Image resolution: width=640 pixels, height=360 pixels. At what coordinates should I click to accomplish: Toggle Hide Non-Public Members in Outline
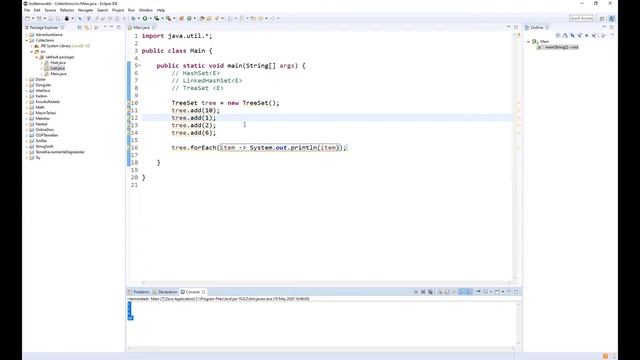587,36
